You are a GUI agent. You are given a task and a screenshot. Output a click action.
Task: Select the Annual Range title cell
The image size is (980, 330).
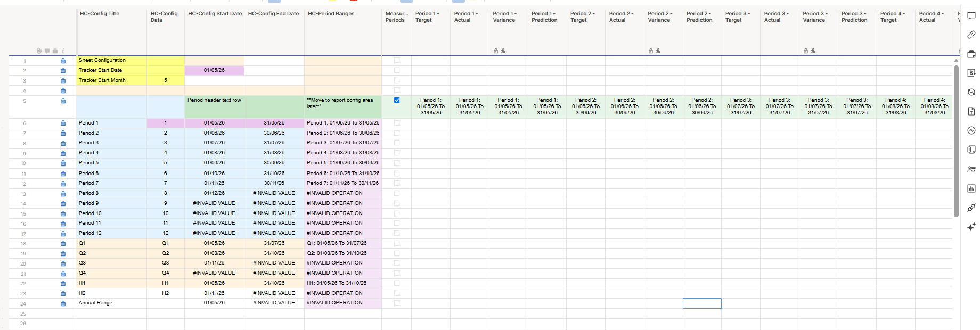111,303
